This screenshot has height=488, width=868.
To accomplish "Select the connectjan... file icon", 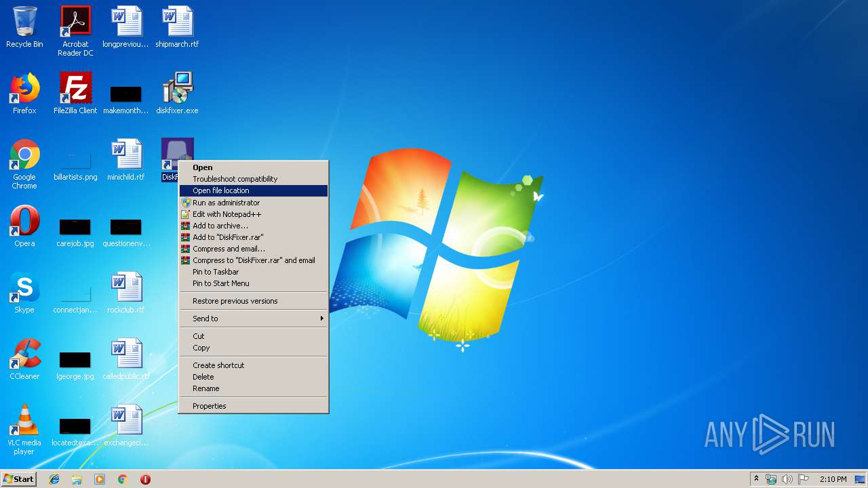I will 75,299.
